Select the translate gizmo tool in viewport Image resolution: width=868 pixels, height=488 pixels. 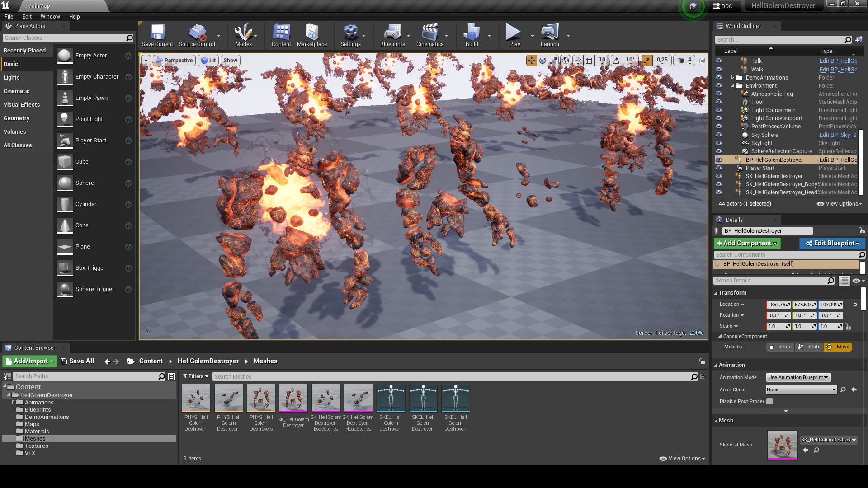531,60
